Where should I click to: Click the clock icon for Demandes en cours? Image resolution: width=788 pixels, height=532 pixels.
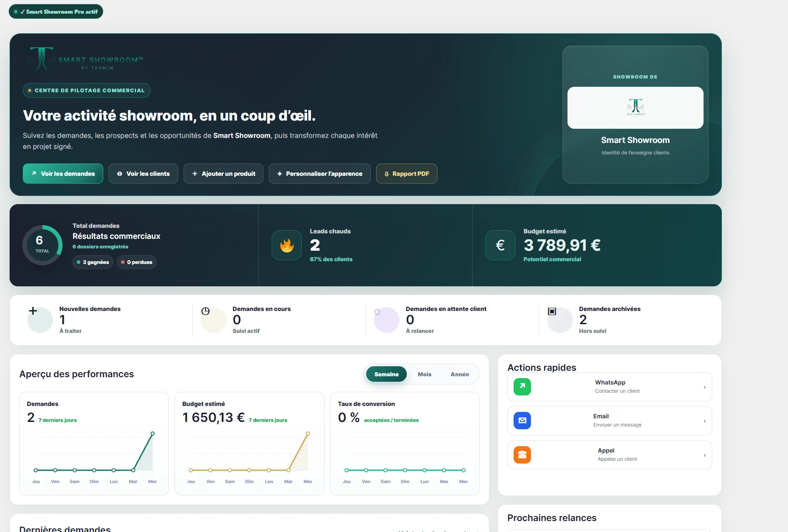pyautogui.click(x=205, y=311)
